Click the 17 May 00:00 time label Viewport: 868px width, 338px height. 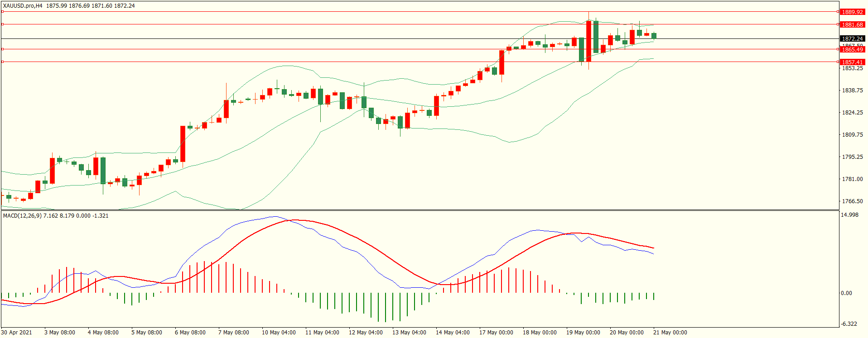coord(496,333)
